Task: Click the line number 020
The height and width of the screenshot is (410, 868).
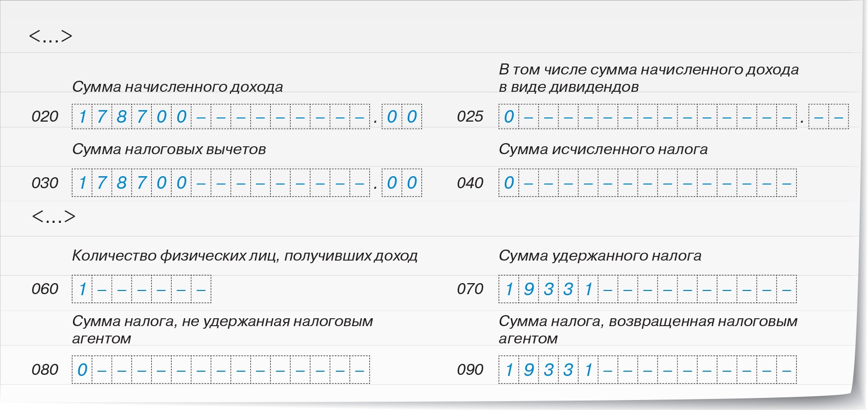Action: pos(45,116)
